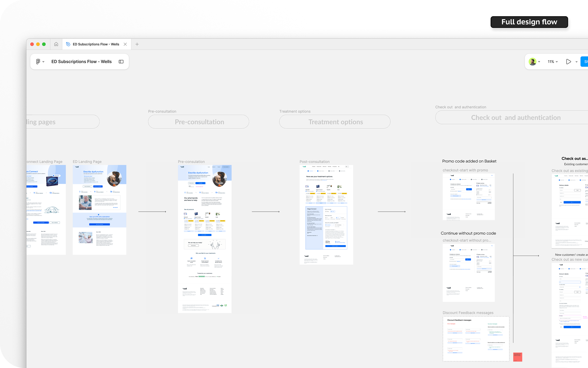Click the ED Subscriptions Flow file title
The height and width of the screenshot is (368, 588).
pos(81,62)
